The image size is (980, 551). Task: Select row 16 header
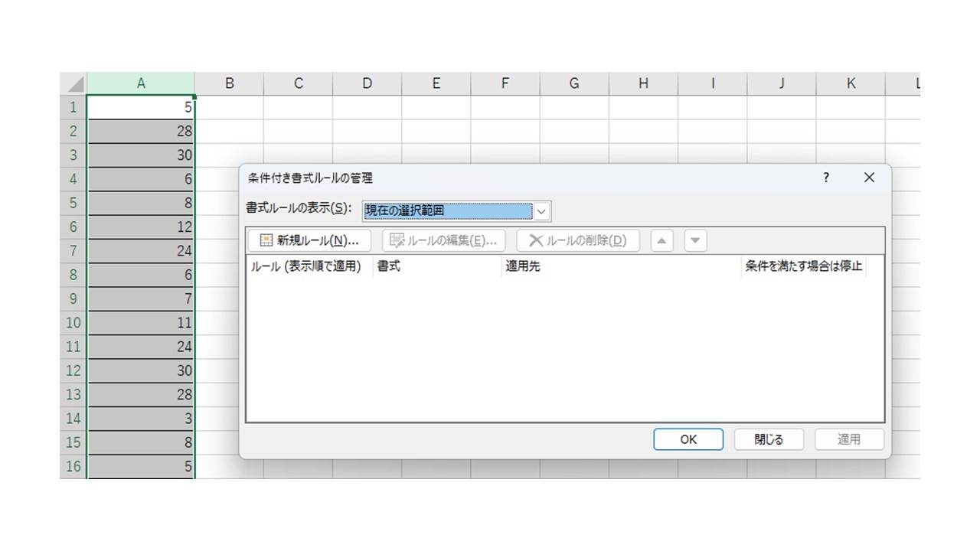coord(73,466)
